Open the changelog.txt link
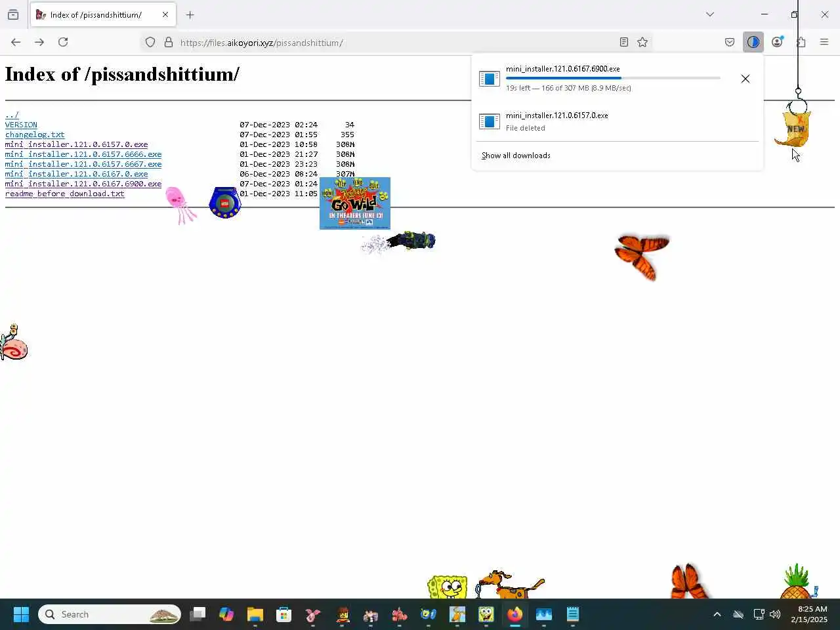 35,135
